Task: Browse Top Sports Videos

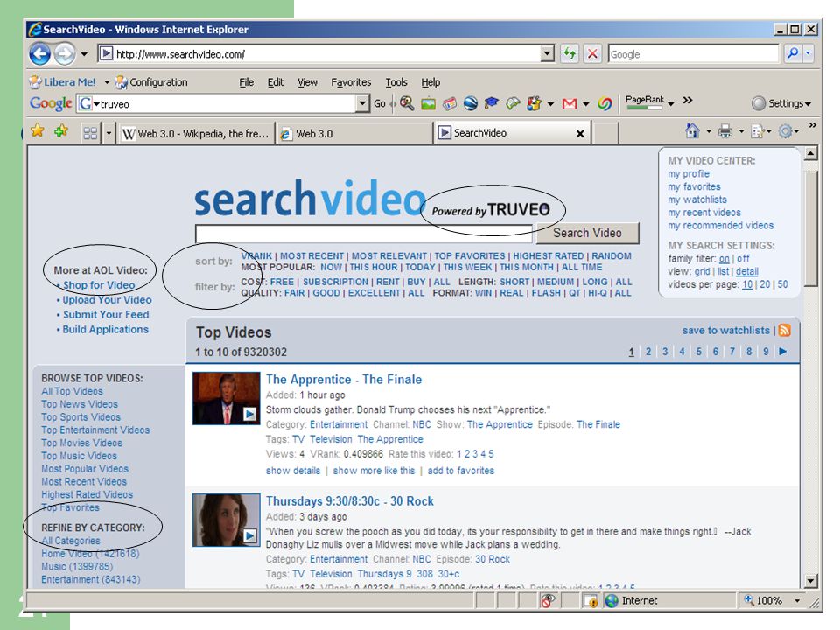Action: tap(80, 416)
